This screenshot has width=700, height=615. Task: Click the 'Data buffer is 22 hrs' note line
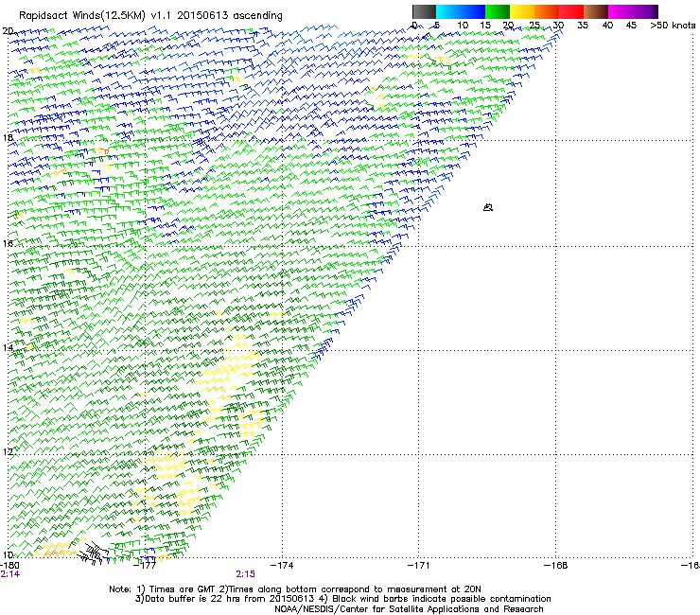click(x=343, y=599)
